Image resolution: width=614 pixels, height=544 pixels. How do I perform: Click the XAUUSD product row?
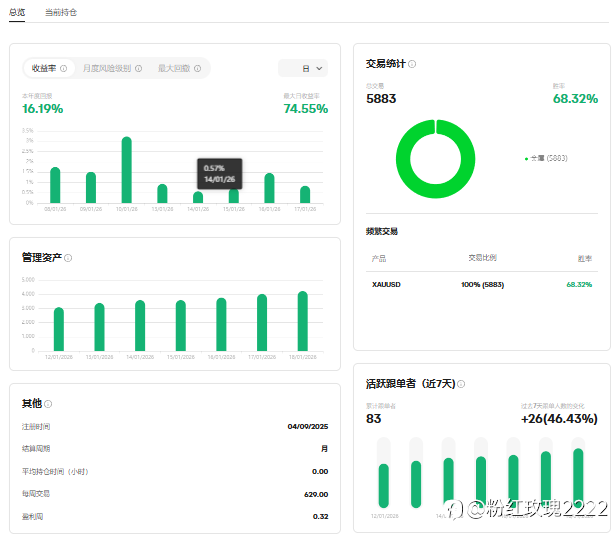coord(482,285)
